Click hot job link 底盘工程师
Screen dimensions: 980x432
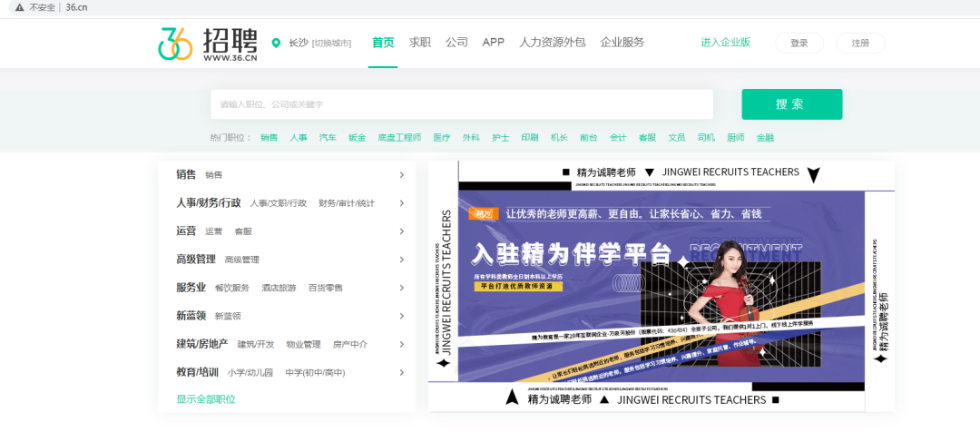(399, 138)
